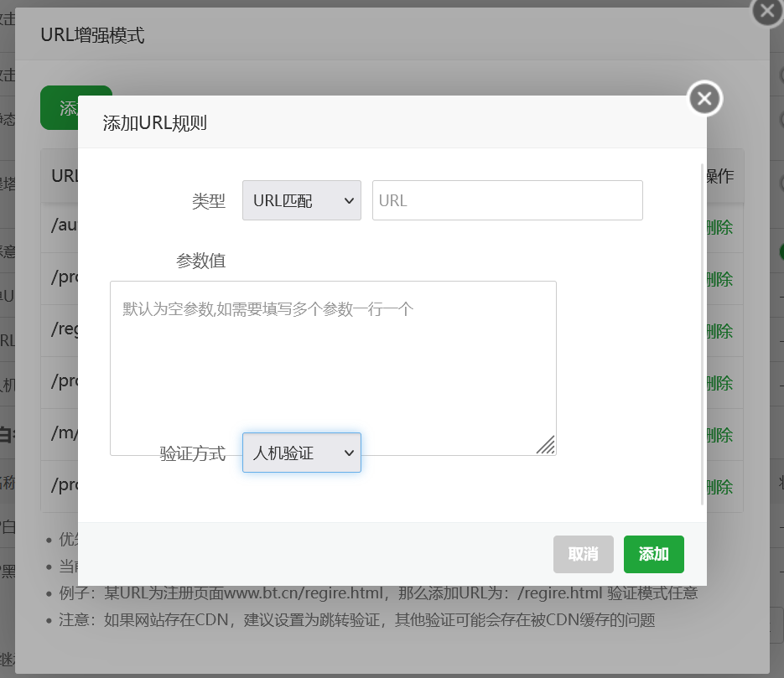This screenshot has height=678, width=784.
Task: Click the URL增强模式 title bar
Action: pos(335,35)
